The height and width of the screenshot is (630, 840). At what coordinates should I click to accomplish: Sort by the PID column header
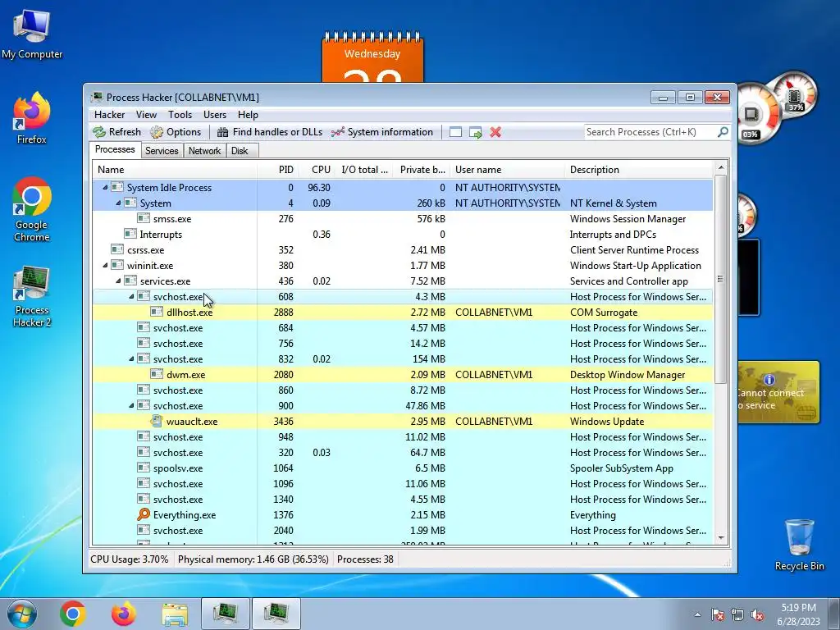point(278,170)
